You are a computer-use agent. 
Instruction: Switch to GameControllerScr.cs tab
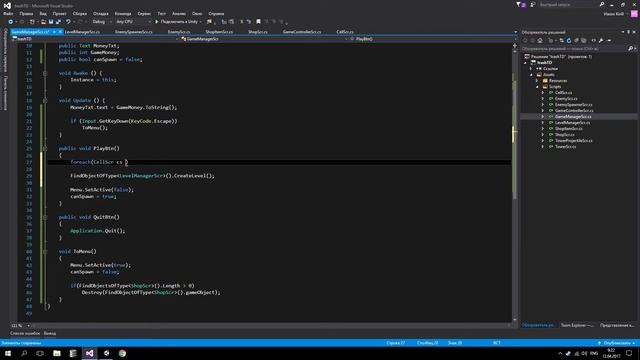coord(302,32)
